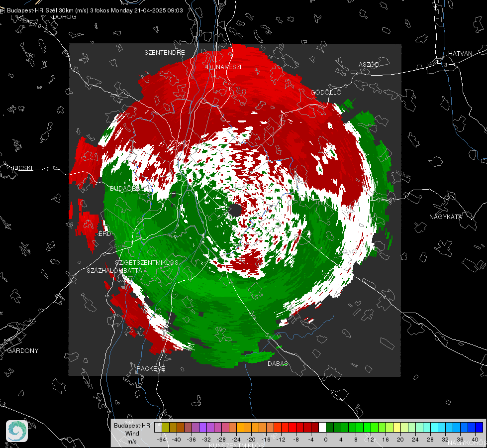The image size is (487, 448).
Task: Click the radar title text with date 21-04-2025 09:03
Action: [95, 10]
